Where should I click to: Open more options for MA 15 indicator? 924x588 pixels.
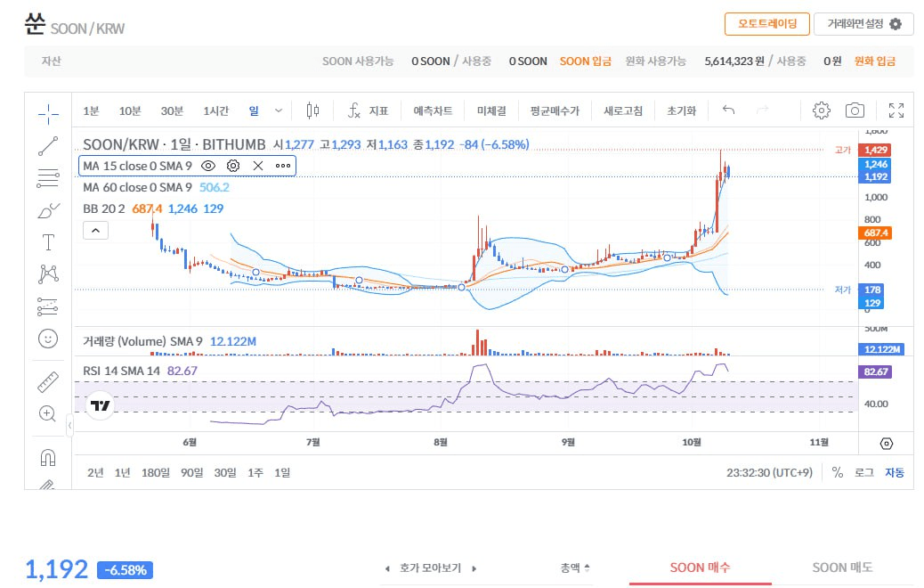[283, 166]
